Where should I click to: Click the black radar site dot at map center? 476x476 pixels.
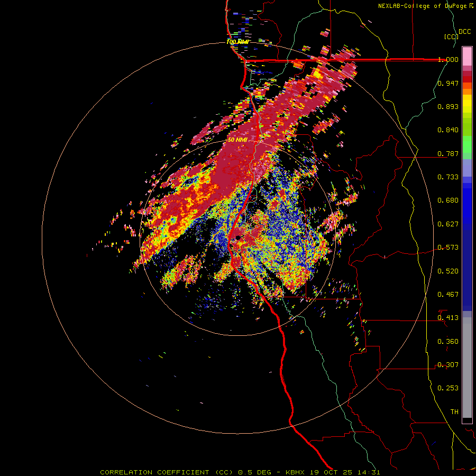click(239, 237)
